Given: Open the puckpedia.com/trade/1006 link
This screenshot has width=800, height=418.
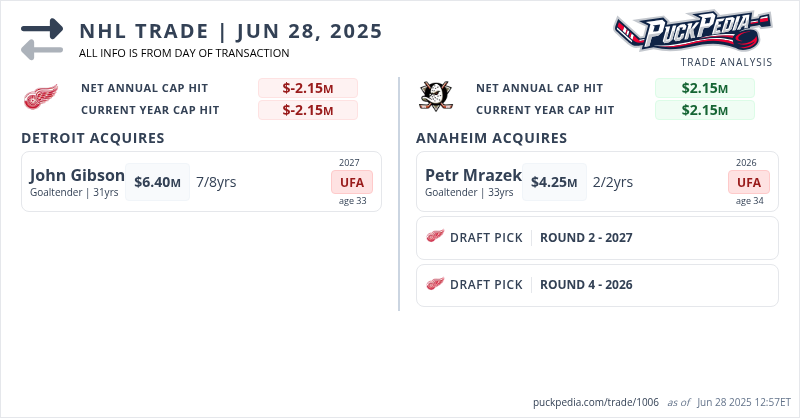Looking at the screenshot, I should (596, 402).
